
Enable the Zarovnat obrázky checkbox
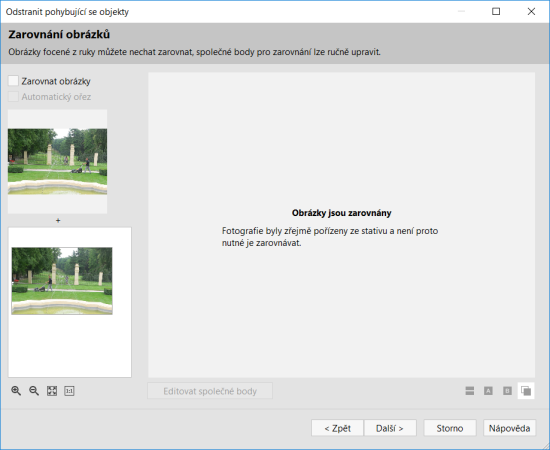(13, 81)
